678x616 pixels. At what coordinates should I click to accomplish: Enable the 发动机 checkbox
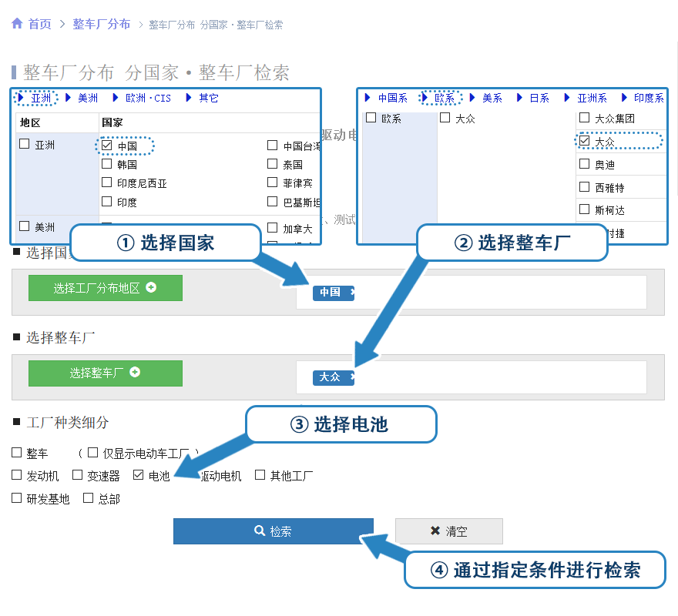coord(17,475)
